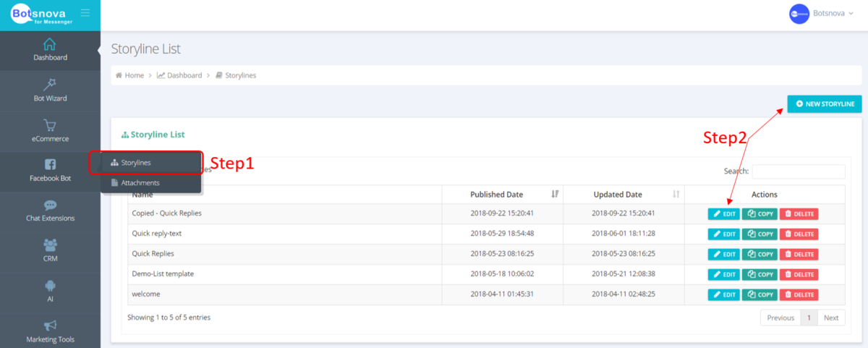
Task: Open the AI android icon
Action: click(50, 286)
